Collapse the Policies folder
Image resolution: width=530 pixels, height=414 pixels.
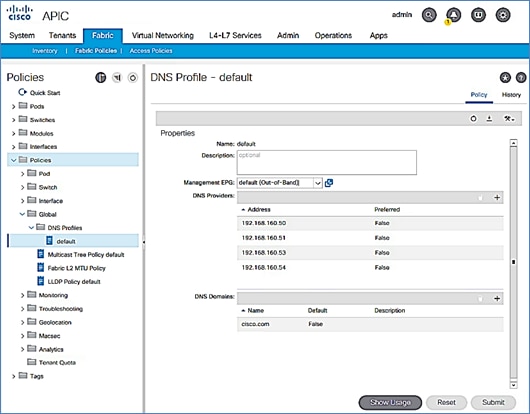pyautogui.click(x=14, y=160)
